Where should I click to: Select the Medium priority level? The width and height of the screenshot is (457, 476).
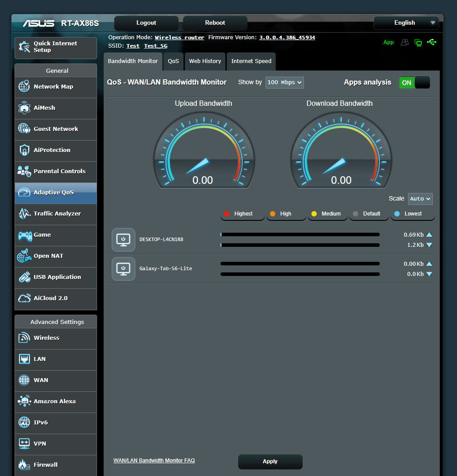(327, 214)
